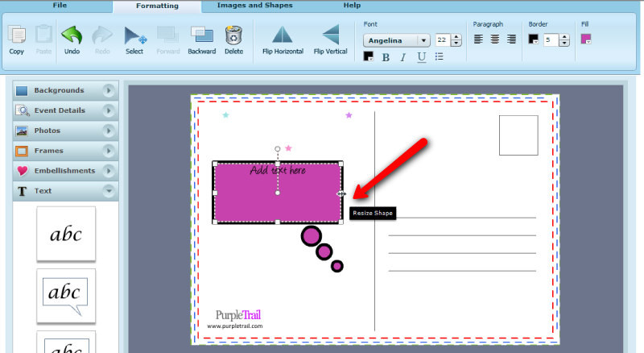644x353 pixels.
Task: Click the teal star embellishment on the card
Action: (225, 115)
